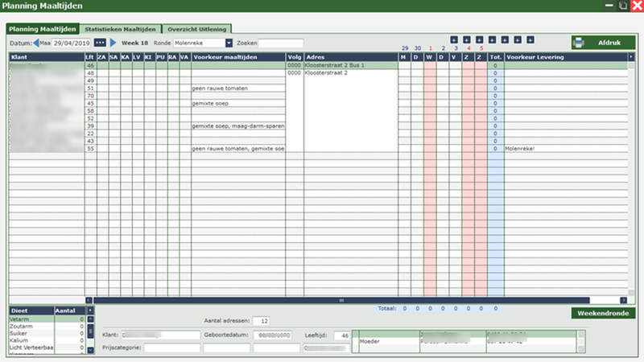Open date picker with ellipsis button
The width and height of the screenshot is (644, 362).
[100, 43]
